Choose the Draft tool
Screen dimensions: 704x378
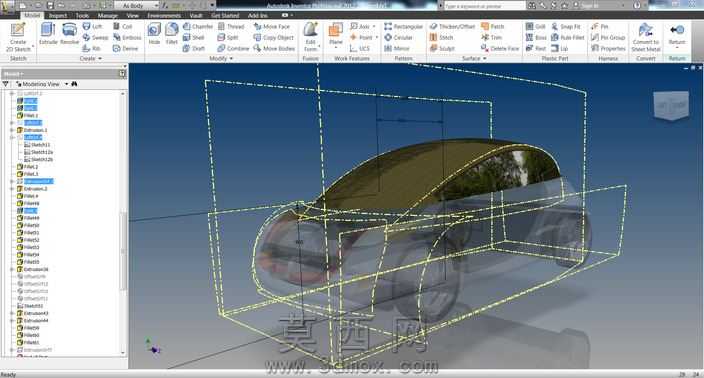point(194,48)
